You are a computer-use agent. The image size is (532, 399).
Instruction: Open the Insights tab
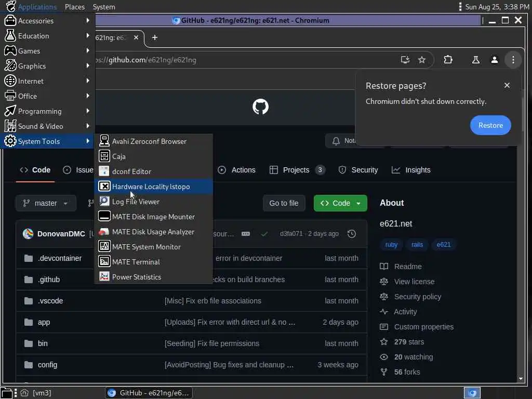(411, 170)
